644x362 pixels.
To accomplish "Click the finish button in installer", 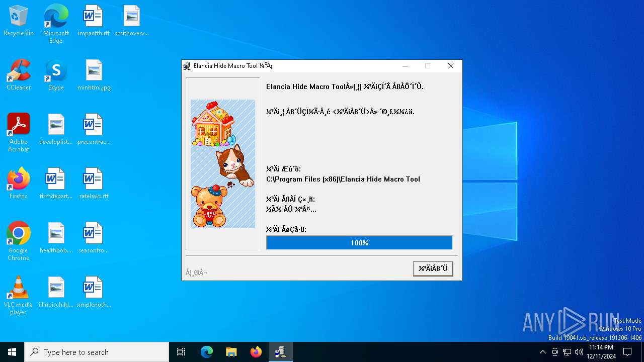I will pyautogui.click(x=433, y=268).
